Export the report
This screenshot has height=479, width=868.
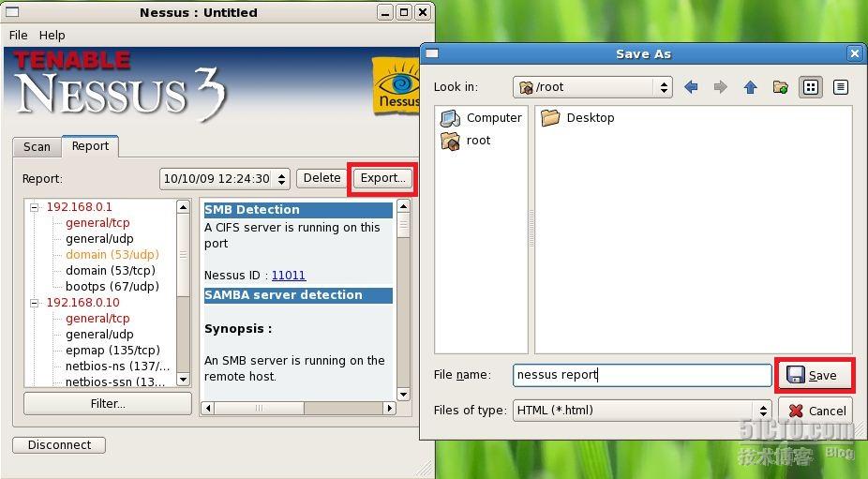382,178
